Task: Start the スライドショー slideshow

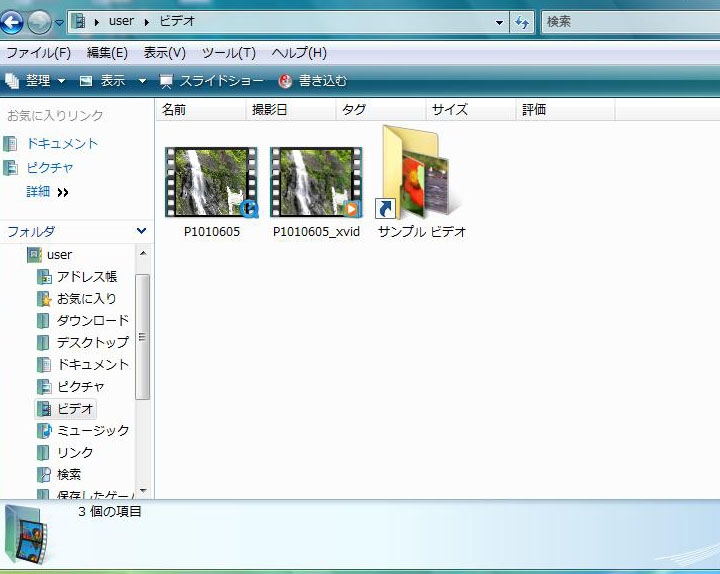Action: pyautogui.click(x=211, y=81)
